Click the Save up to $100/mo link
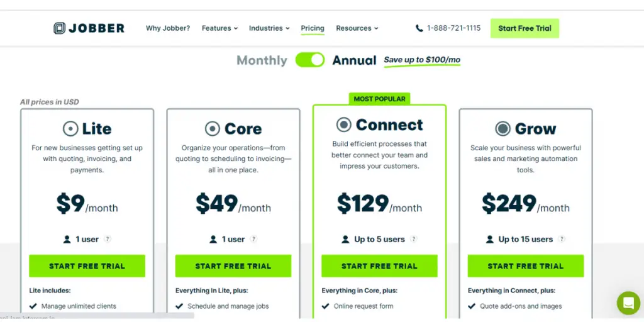Image resolution: width=644 pixels, height=322 pixels. tap(422, 60)
